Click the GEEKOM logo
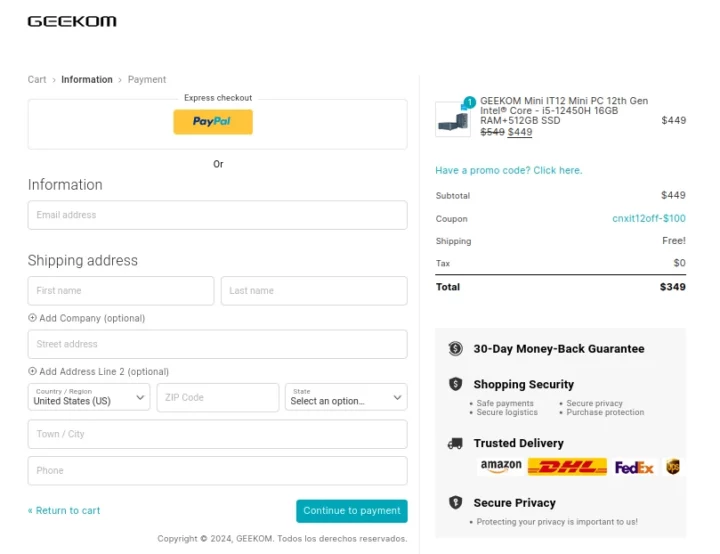 [71, 21]
